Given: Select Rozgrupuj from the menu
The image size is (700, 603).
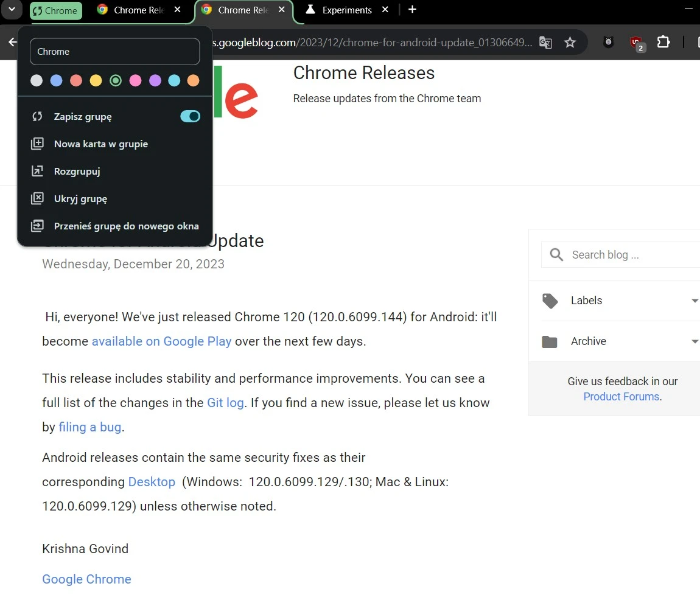Looking at the screenshot, I should [x=114, y=172].
